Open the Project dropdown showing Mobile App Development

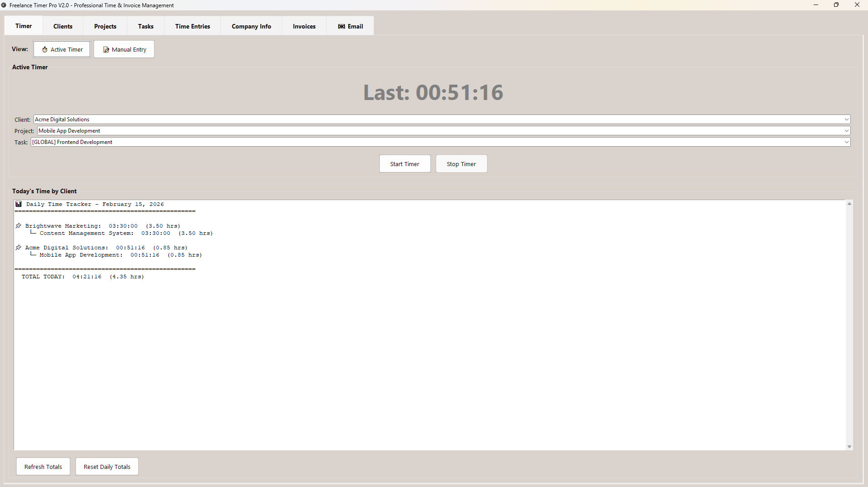pyautogui.click(x=846, y=130)
